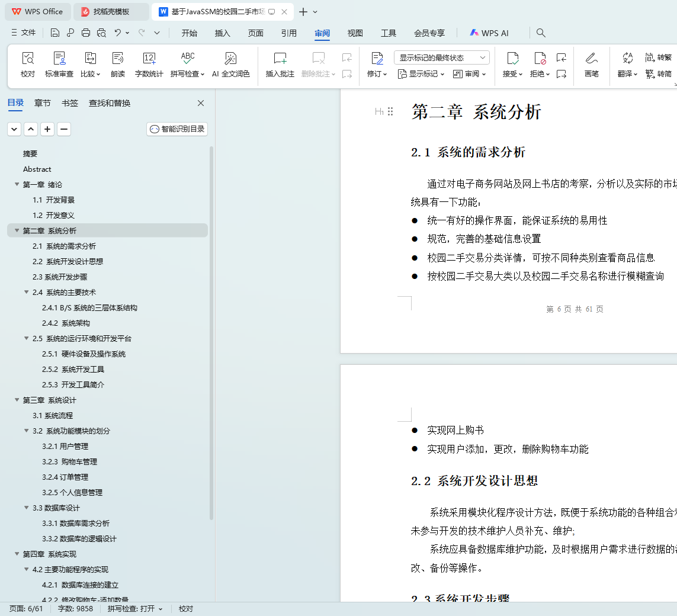Screen dimensions: 677x616
Task: Open the search magnifier icon
Action: pyautogui.click(x=541, y=33)
